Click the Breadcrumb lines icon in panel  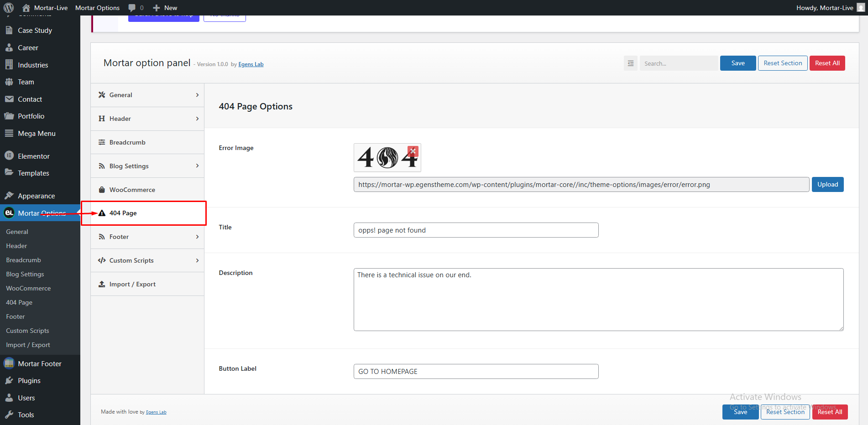pos(102,142)
